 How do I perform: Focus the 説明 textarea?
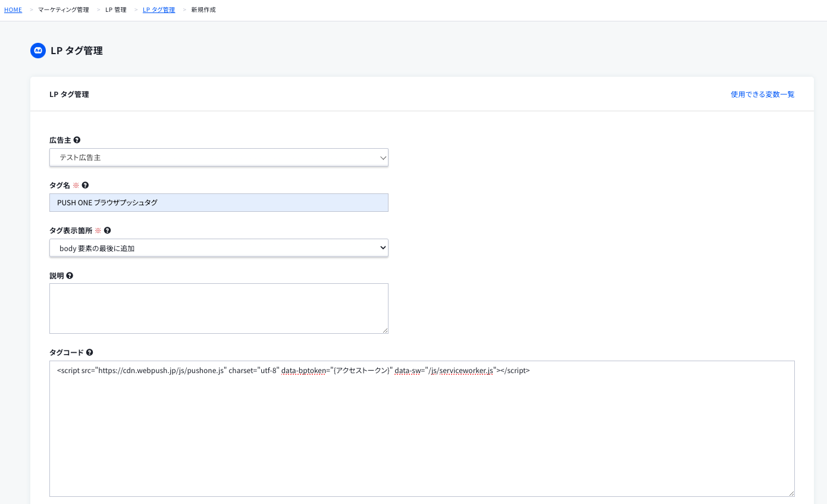click(219, 308)
